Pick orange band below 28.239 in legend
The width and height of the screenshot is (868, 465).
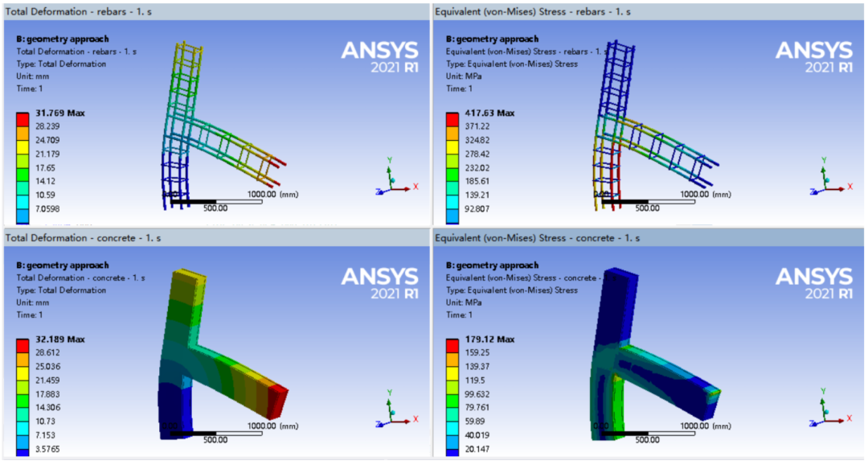click(x=23, y=134)
